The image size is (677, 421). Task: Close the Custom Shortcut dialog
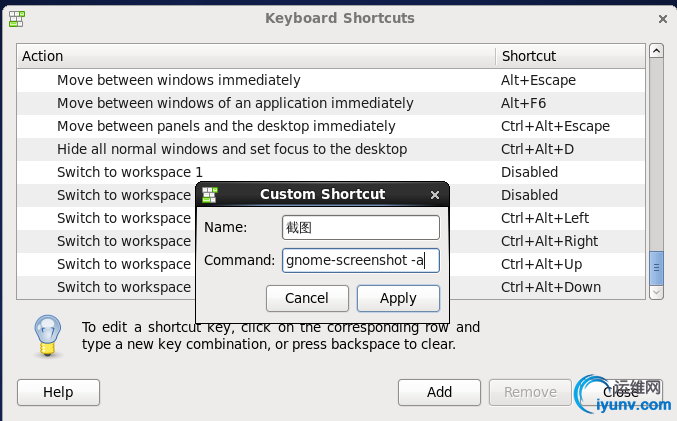pos(435,195)
